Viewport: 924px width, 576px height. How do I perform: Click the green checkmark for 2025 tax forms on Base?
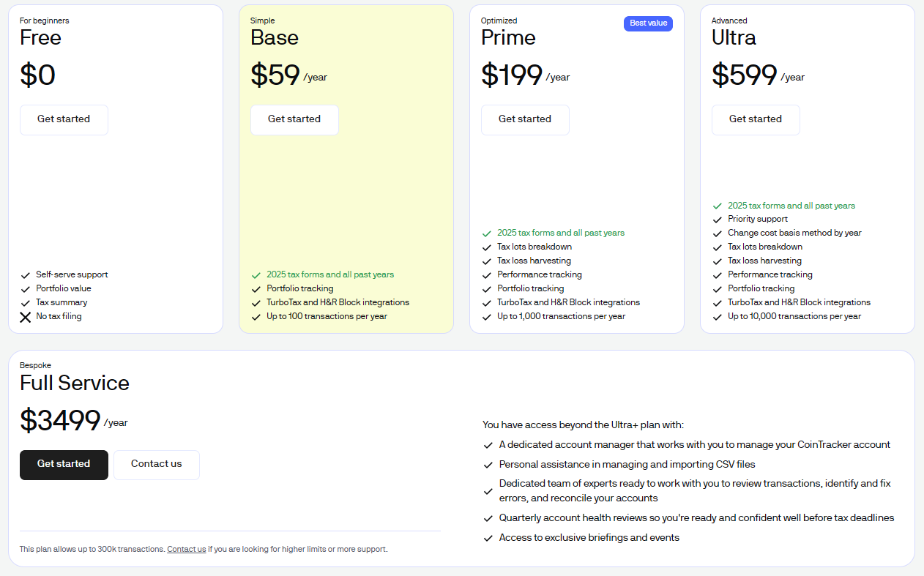(256, 274)
